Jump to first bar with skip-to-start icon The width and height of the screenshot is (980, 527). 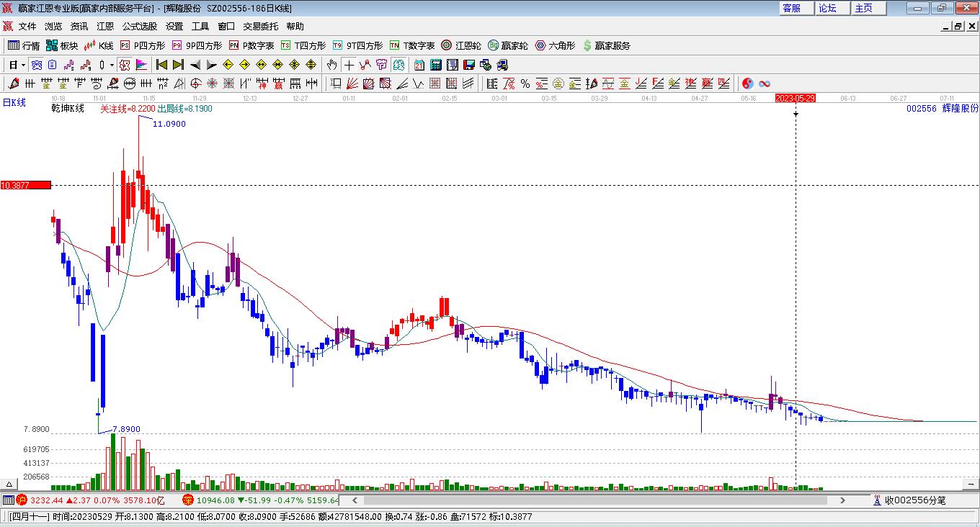pos(161,65)
